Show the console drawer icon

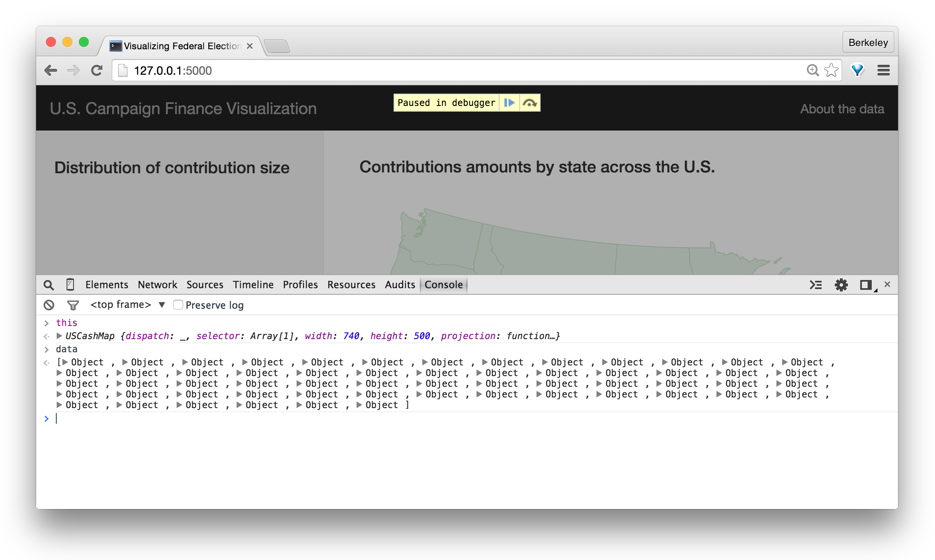coord(815,285)
